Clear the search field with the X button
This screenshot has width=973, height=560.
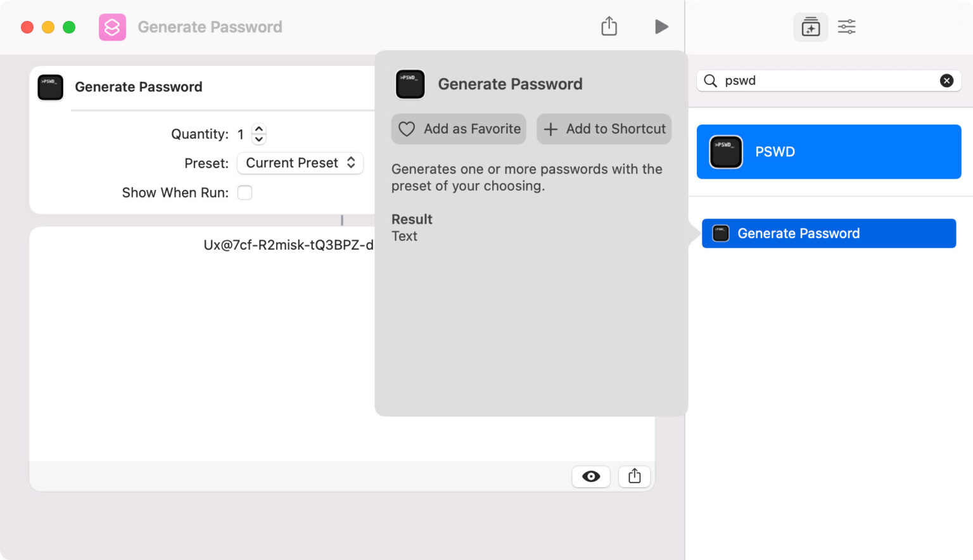point(947,80)
